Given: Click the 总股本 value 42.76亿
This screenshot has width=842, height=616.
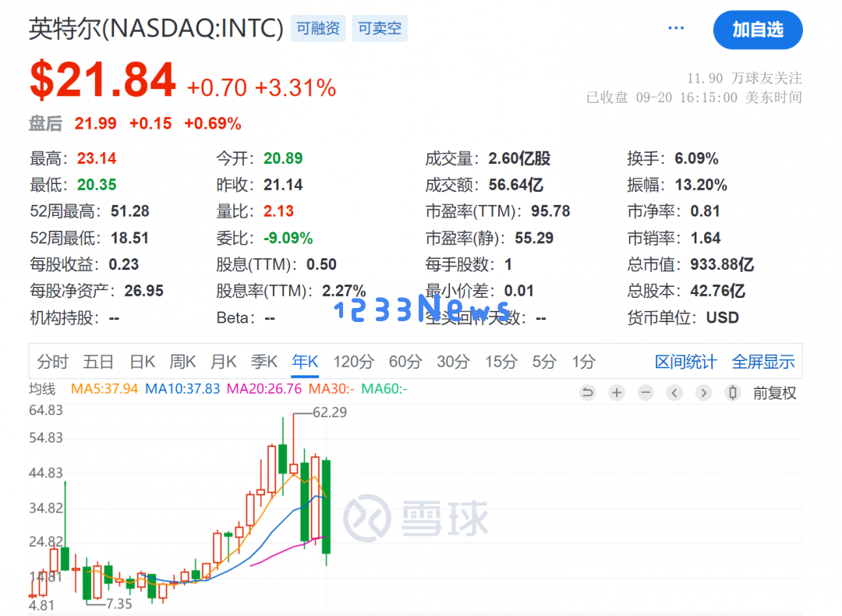Looking at the screenshot, I should (x=717, y=291).
